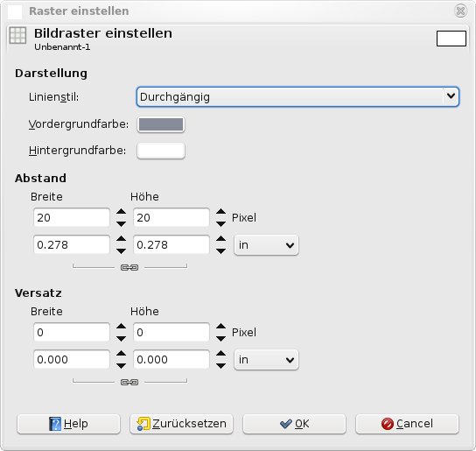
Task: Click the Hintergrundfarbe white color swatch
Action: coord(161,151)
